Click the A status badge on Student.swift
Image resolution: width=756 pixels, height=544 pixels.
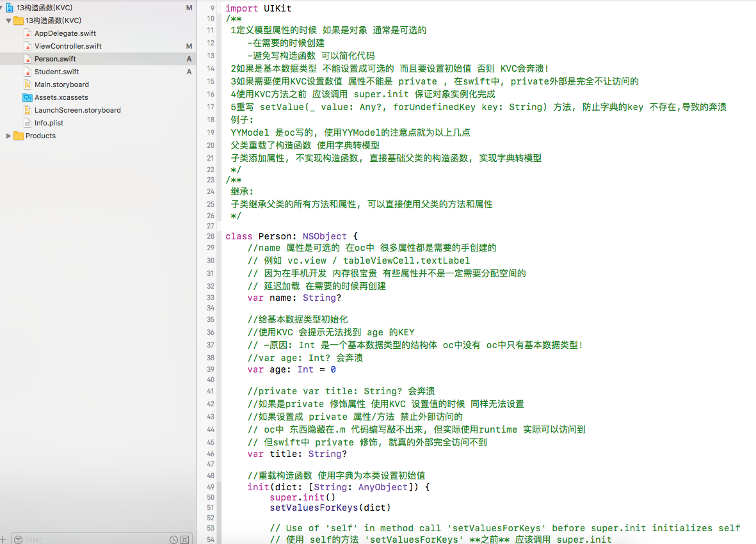189,72
